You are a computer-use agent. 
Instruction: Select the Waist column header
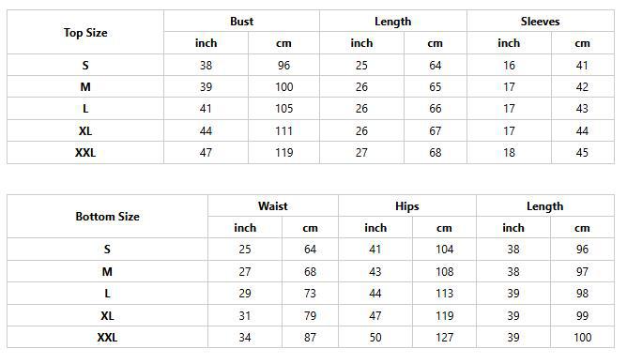273,206
